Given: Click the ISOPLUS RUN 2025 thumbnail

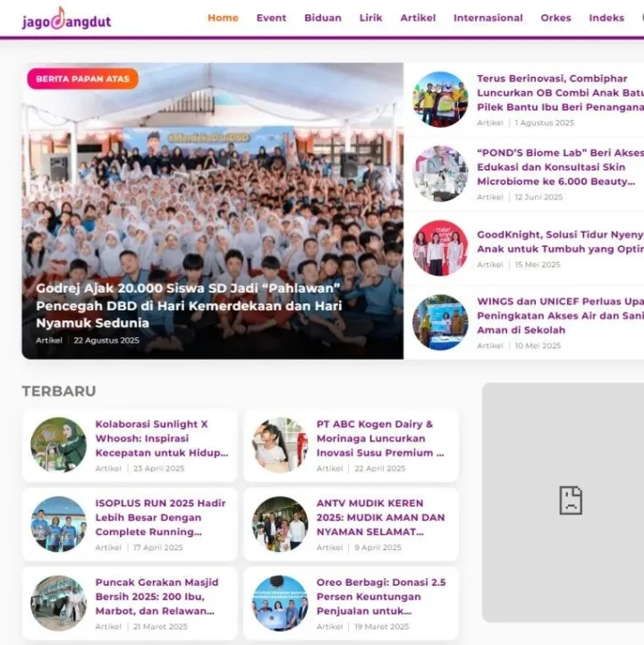Looking at the screenshot, I should click(x=58, y=523).
